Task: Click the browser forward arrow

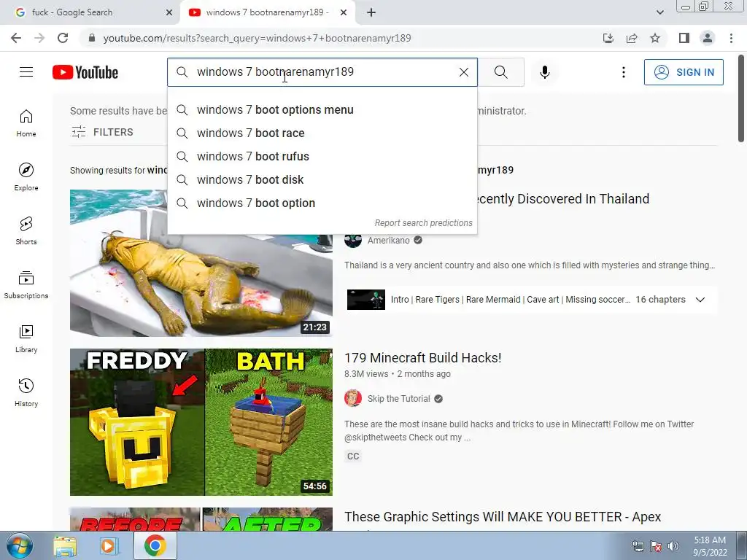Action: coord(39,38)
